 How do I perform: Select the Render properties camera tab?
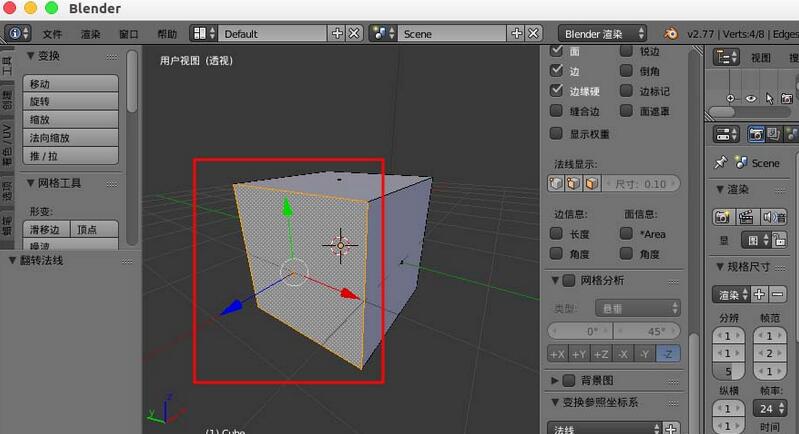pyautogui.click(x=756, y=134)
